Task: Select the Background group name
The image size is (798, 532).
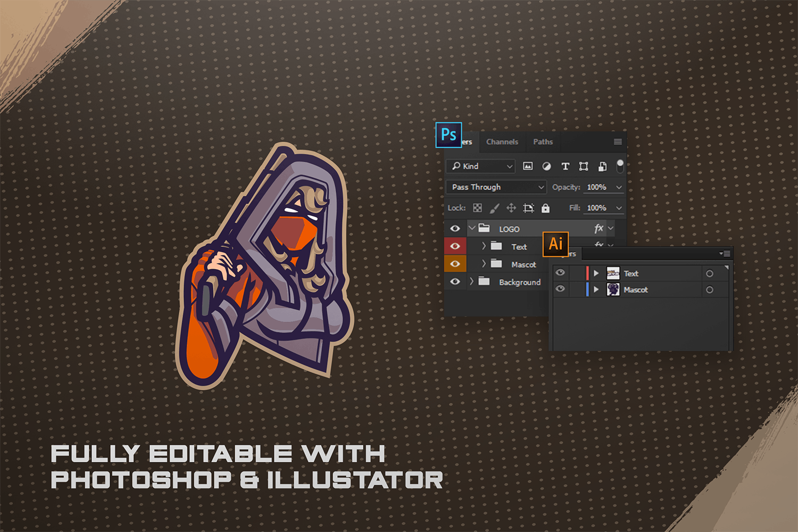Action: tap(520, 282)
